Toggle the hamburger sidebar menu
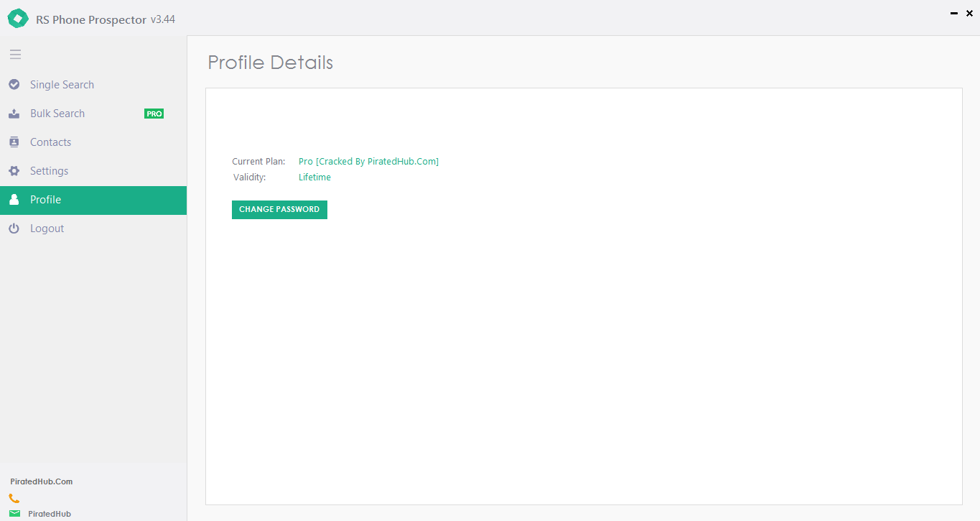Viewport: 980px width, 521px height. pyautogui.click(x=15, y=55)
